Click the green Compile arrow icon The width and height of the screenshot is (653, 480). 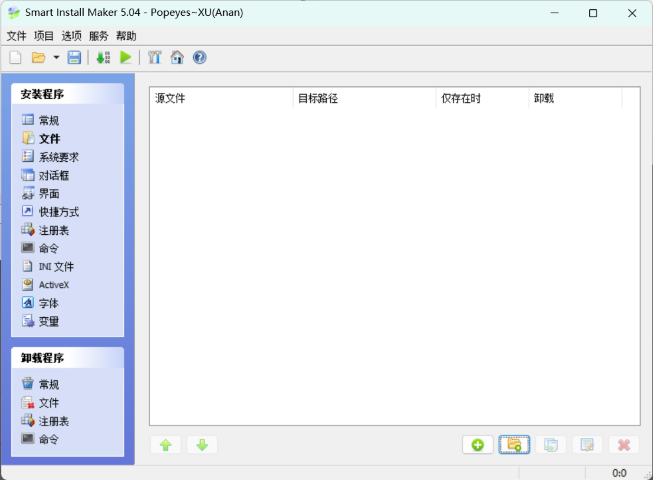(x=104, y=58)
